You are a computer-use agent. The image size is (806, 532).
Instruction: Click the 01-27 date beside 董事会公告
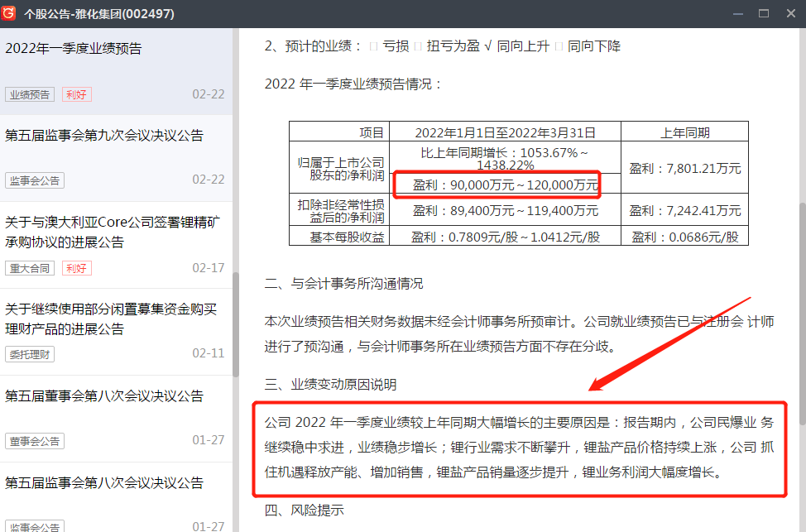(209, 440)
